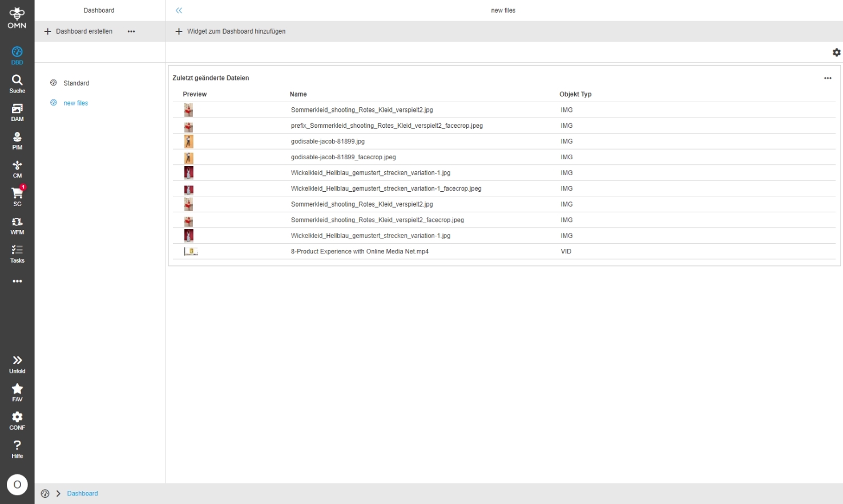Screen dimensions: 843x504
Task: Select file godisable-jacob-81899_facecrop.jpeg
Action: (x=343, y=157)
